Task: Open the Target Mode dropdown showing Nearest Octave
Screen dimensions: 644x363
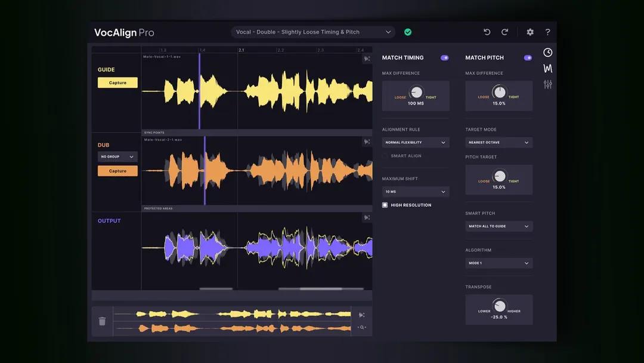Action: click(499, 142)
